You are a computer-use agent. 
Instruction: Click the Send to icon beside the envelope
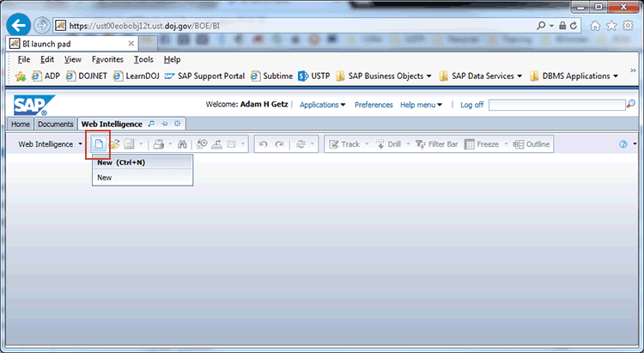pos(216,144)
